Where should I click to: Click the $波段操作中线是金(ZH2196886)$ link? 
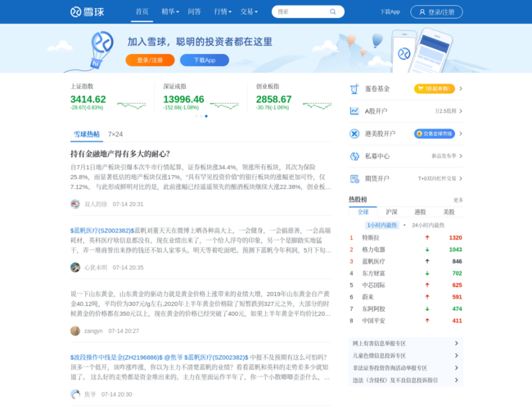tap(116, 357)
